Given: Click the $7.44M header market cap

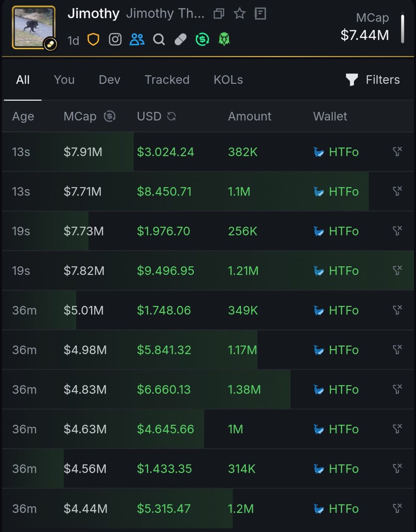Looking at the screenshot, I should click(365, 35).
